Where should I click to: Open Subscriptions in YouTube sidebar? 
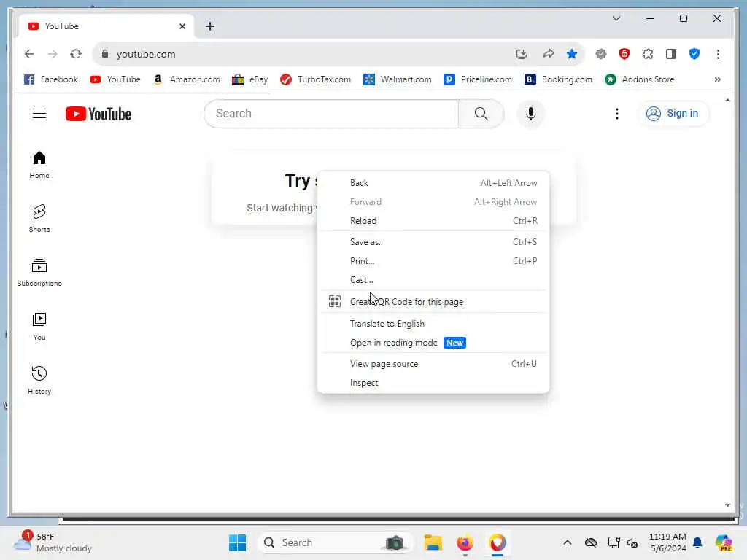(x=39, y=273)
